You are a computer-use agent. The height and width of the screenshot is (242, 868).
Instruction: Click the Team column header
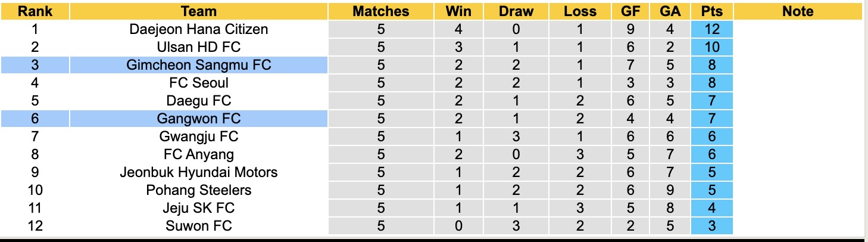tap(199, 11)
